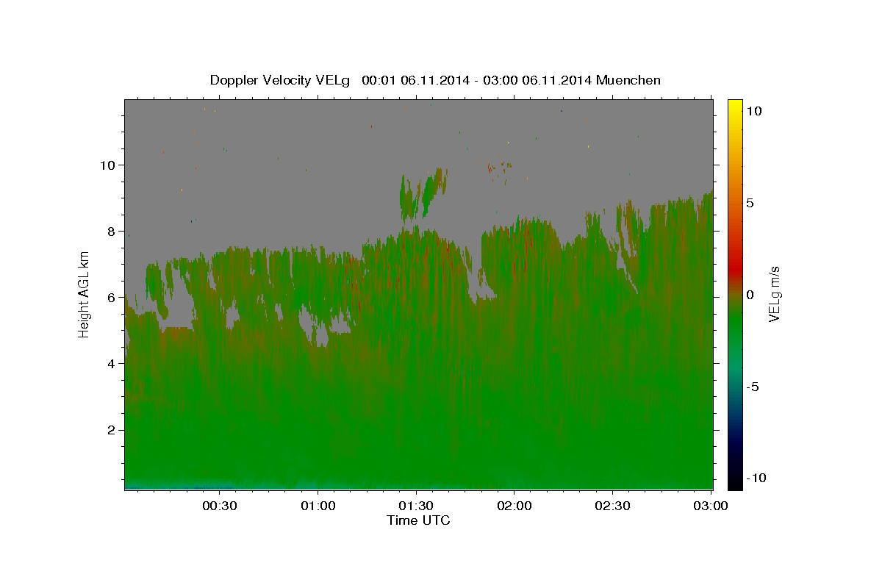Click the colorbar label -5
The width and height of the screenshot is (882, 588).
(753, 387)
